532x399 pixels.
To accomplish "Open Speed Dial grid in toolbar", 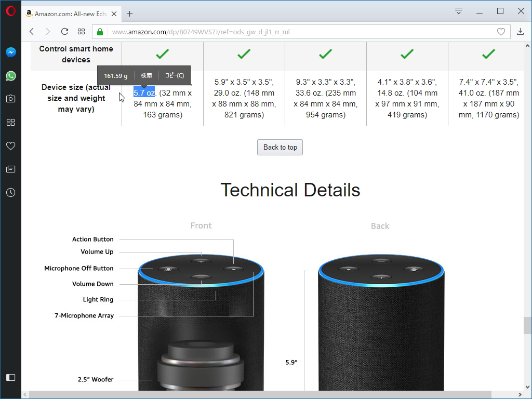I will point(81,32).
